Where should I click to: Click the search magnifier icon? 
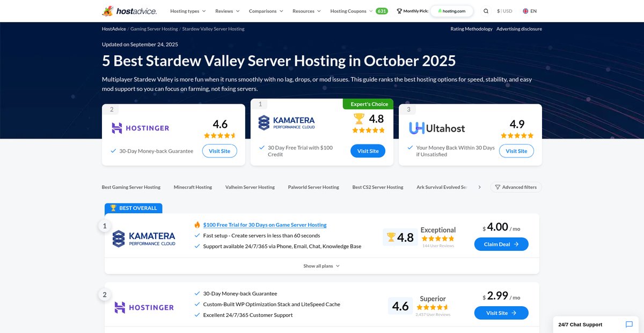pyautogui.click(x=486, y=11)
